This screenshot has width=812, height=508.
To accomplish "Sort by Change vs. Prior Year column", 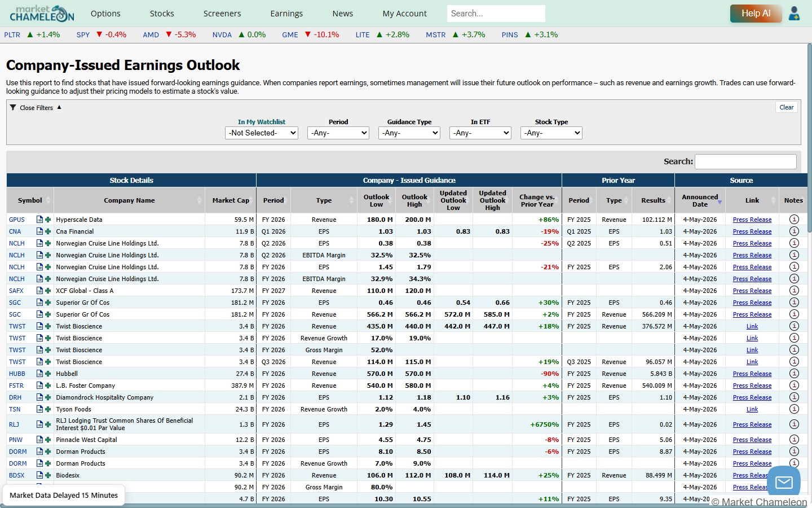I will click(x=537, y=200).
